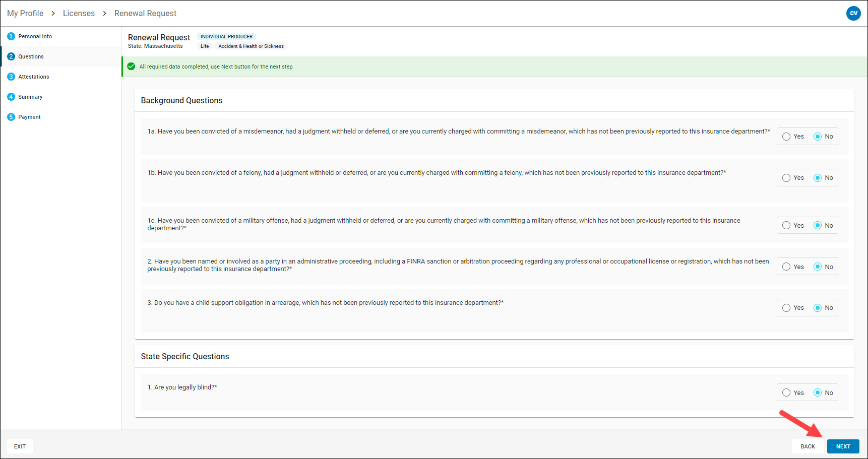Select Yes for question 2 administrative proceeding
The width and height of the screenshot is (868, 459).
tap(786, 267)
